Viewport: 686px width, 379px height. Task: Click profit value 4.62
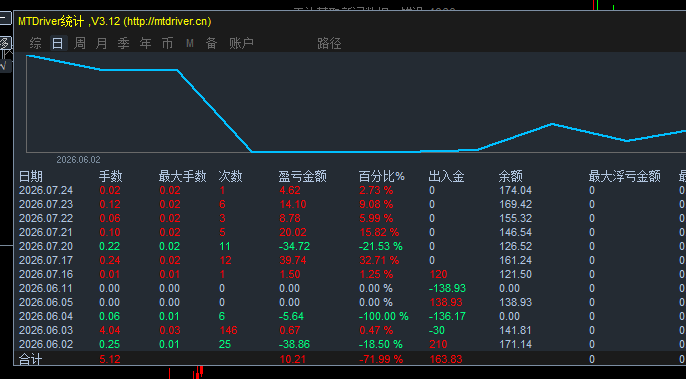pos(290,190)
